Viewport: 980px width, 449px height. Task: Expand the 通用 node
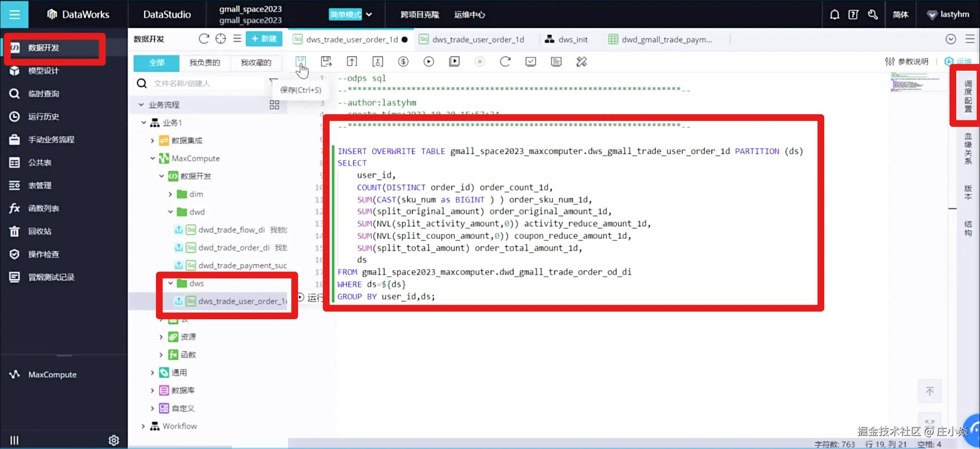tap(152, 372)
